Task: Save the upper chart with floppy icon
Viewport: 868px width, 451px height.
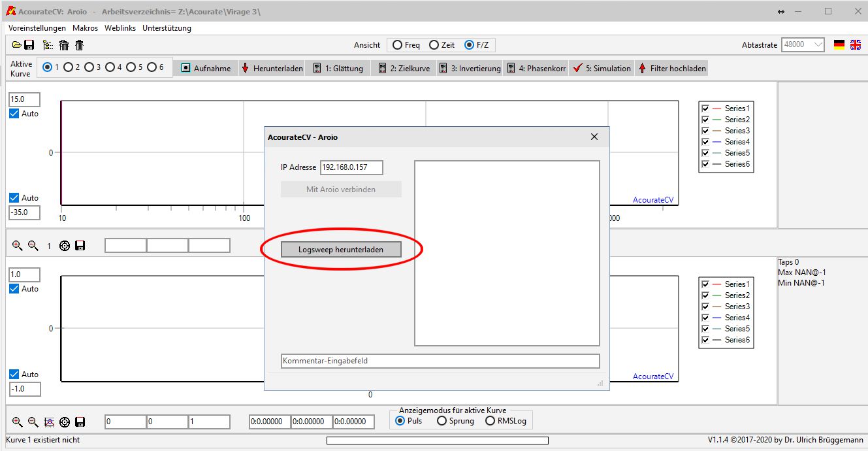Action: pos(80,246)
